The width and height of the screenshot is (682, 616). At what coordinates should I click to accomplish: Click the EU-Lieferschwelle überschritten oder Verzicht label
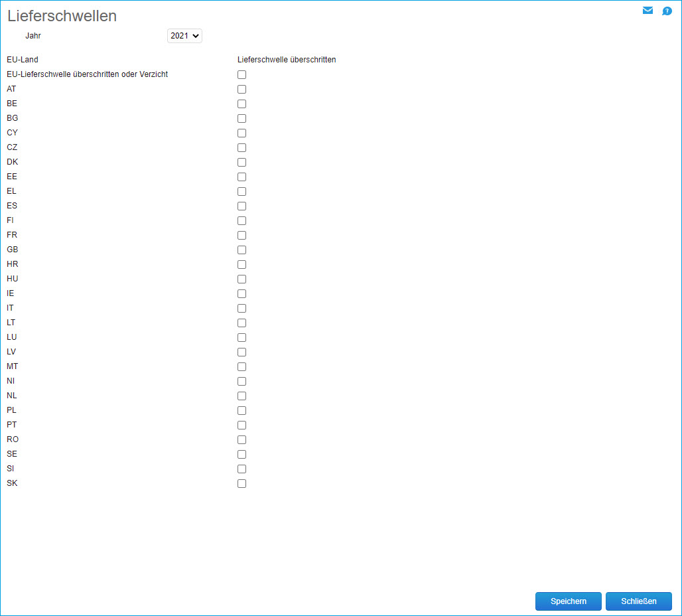[x=87, y=74]
